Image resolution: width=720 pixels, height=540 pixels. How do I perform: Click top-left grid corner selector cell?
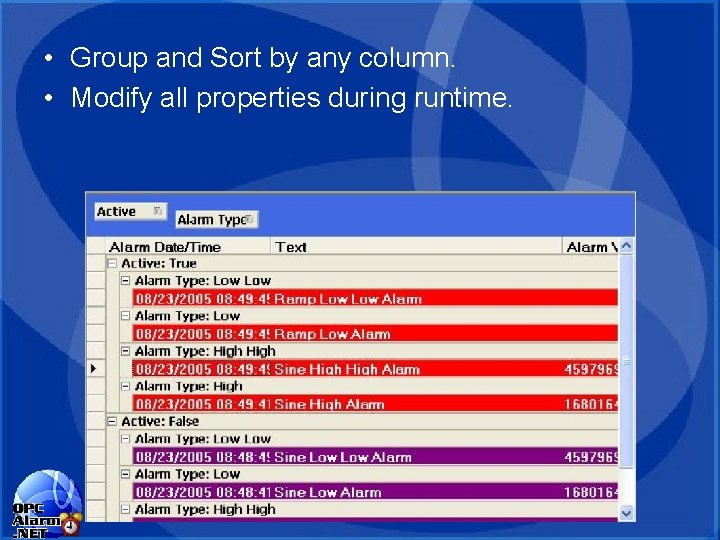coord(96,247)
